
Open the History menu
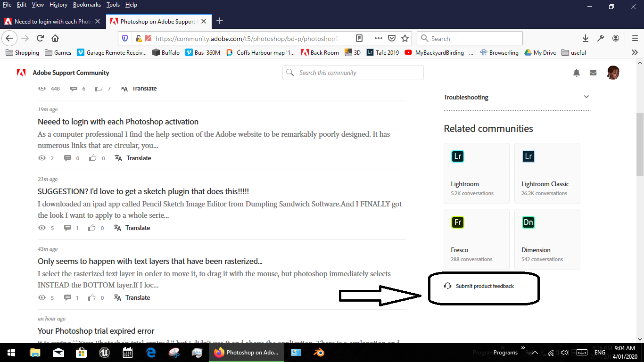(x=58, y=5)
